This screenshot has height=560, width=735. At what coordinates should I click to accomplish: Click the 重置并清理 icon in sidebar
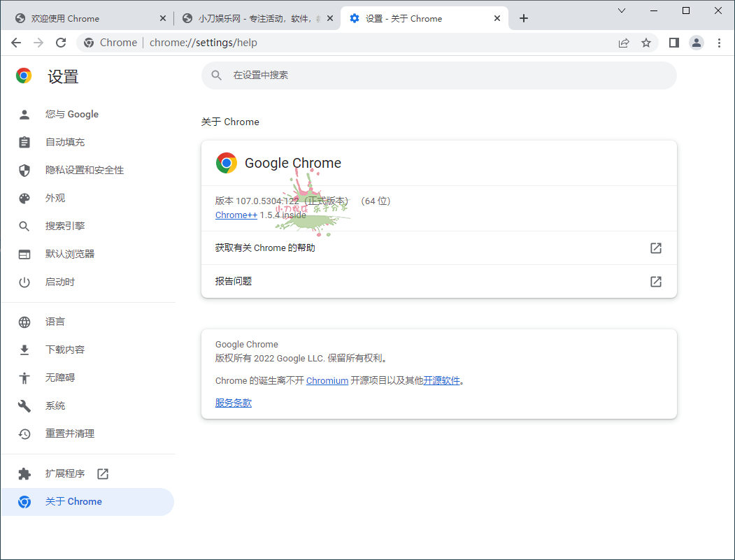pos(24,433)
